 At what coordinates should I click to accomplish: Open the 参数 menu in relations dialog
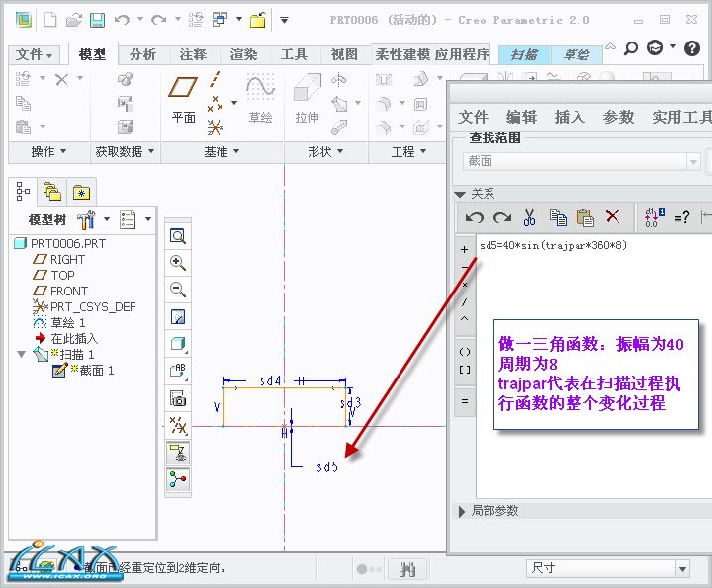point(618,117)
